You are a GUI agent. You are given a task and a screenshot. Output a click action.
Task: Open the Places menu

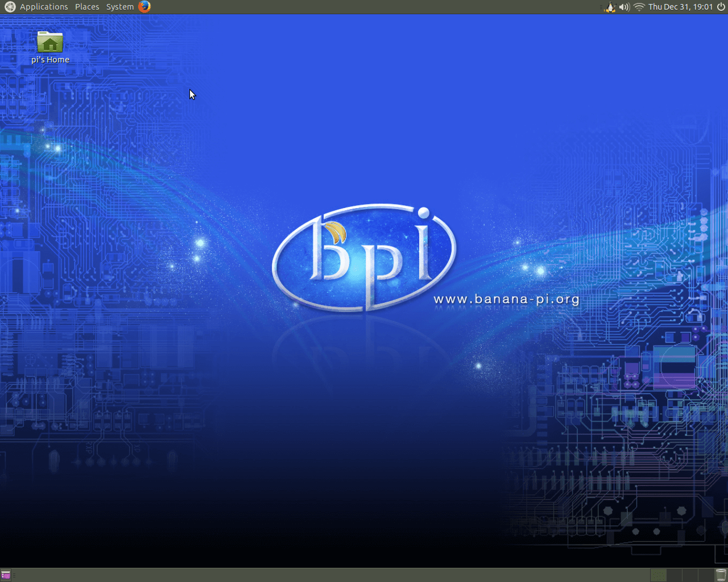(86, 7)
